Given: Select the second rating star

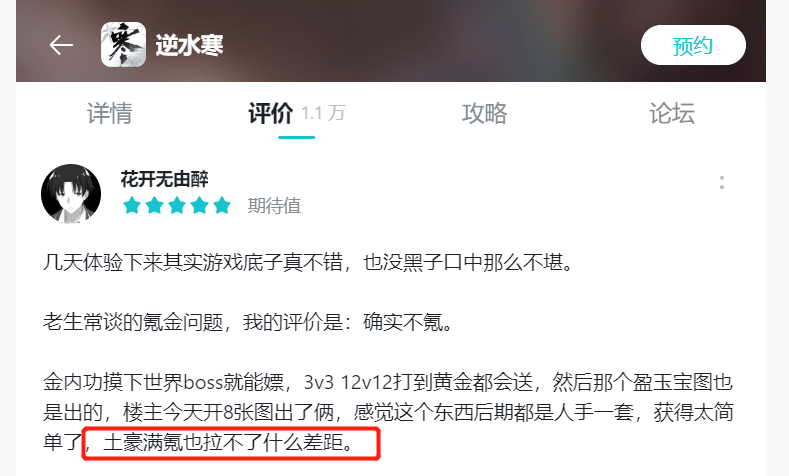Looking at the screenshot, I should [154, 205].
